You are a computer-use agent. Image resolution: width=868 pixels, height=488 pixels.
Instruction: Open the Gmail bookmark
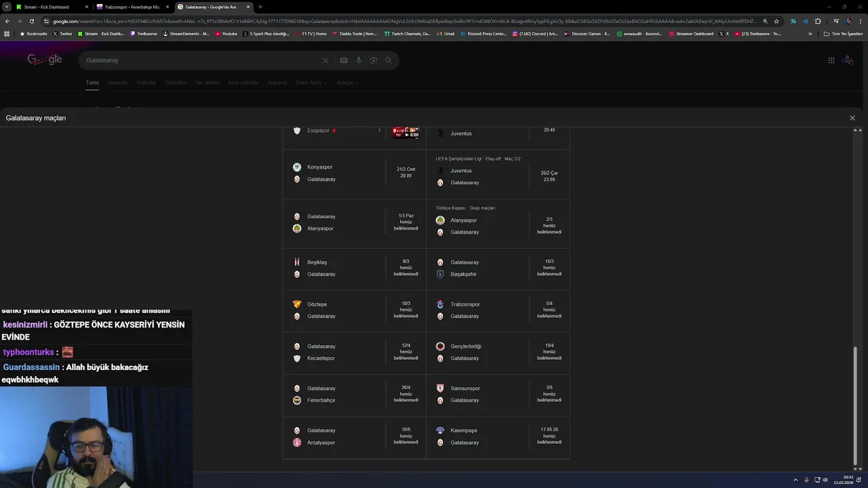(446, 33)
